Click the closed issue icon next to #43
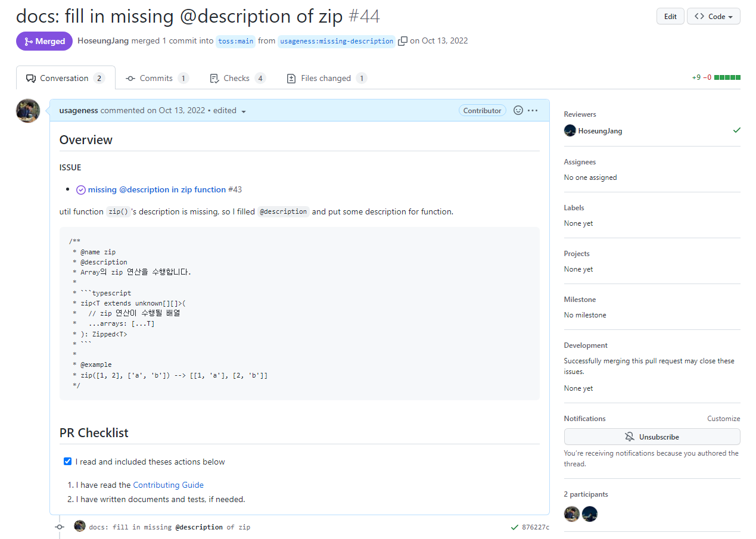The height and width of the screenshot is (539, 756). (81, 190)
